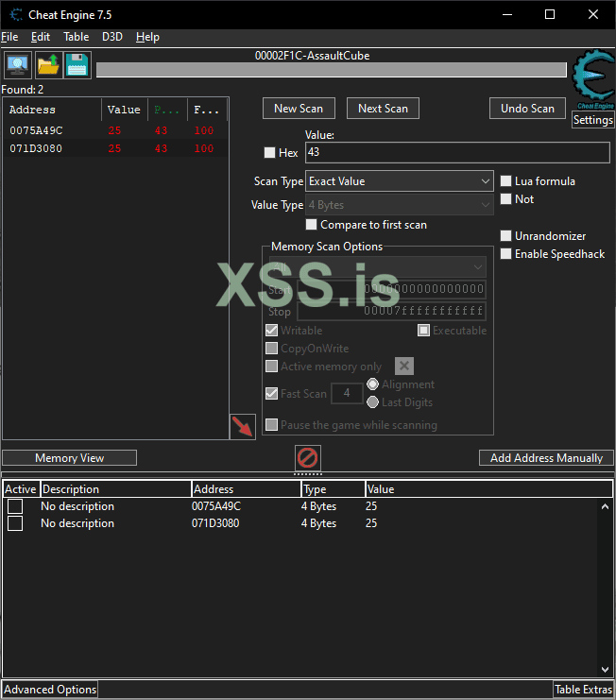
Task: Toggle the Fast Scan checkbox
Action: (271, 393)
